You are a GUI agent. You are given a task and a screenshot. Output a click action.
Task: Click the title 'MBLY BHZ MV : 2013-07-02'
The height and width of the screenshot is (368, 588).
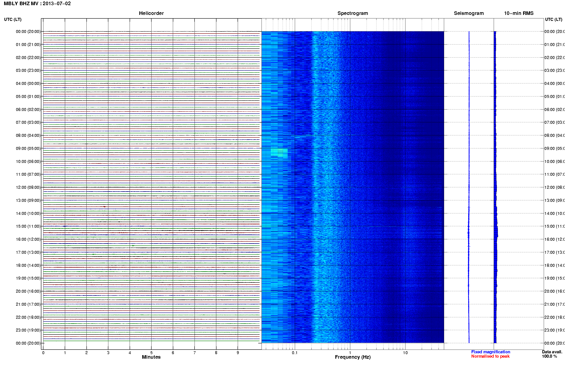tap(37, 3)
